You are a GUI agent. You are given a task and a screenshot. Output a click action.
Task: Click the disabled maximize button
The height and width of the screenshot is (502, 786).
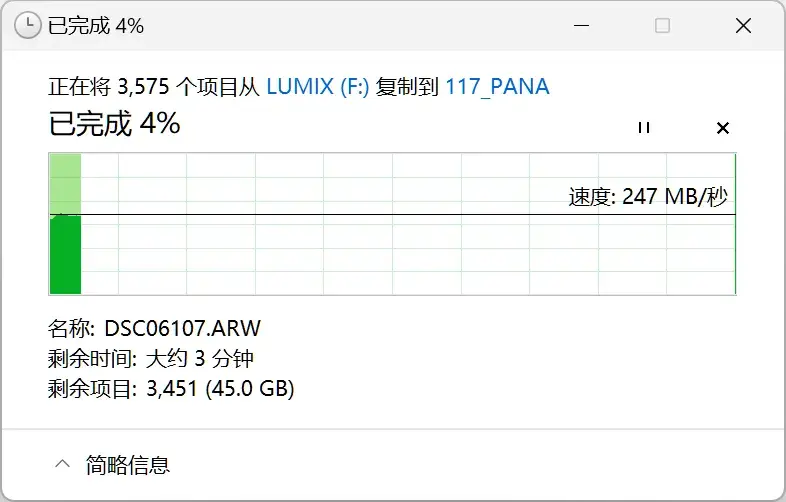coord(662,26)
